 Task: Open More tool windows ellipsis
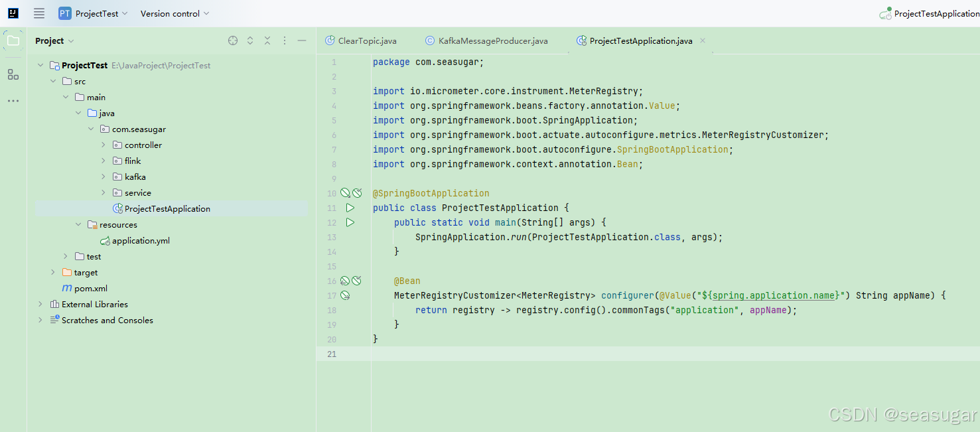pos(13,101)
